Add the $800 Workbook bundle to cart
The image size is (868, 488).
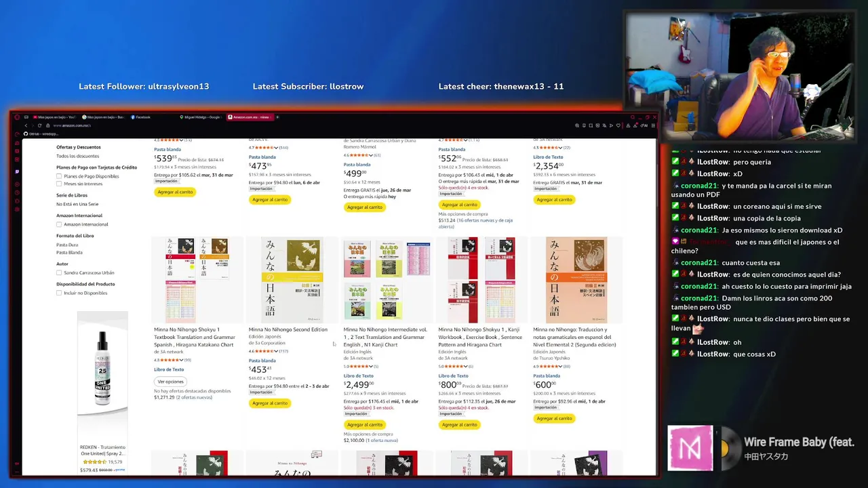tap(460, 424)
